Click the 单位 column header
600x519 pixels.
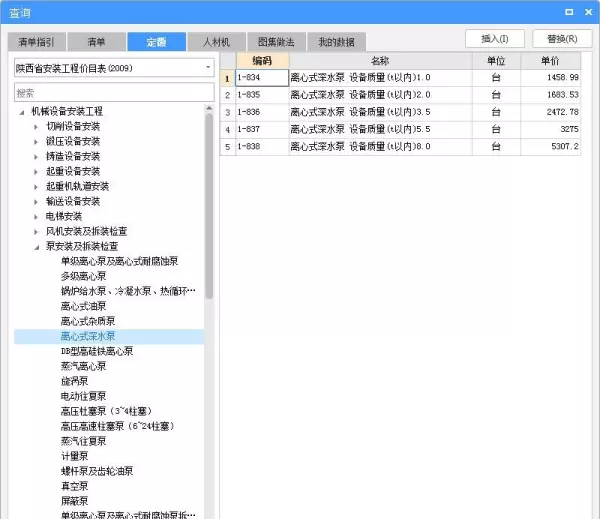496,60
